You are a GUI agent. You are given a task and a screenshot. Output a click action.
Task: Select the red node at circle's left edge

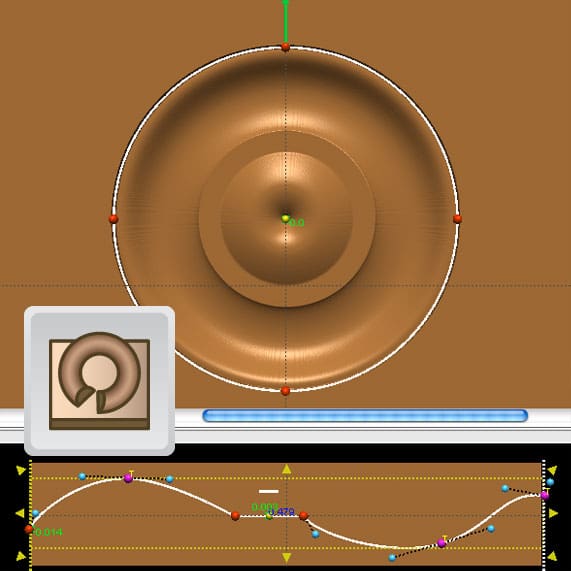click(114, 219)
